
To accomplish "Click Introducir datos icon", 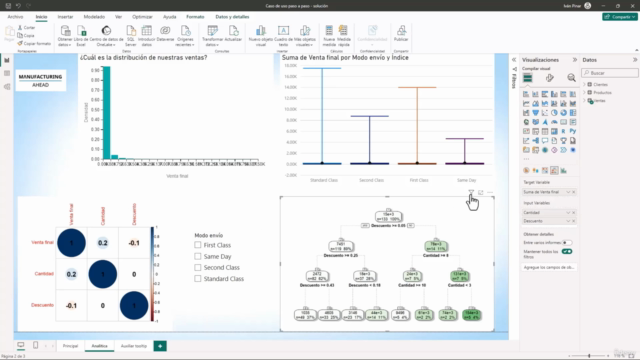I will click(147, 35).
